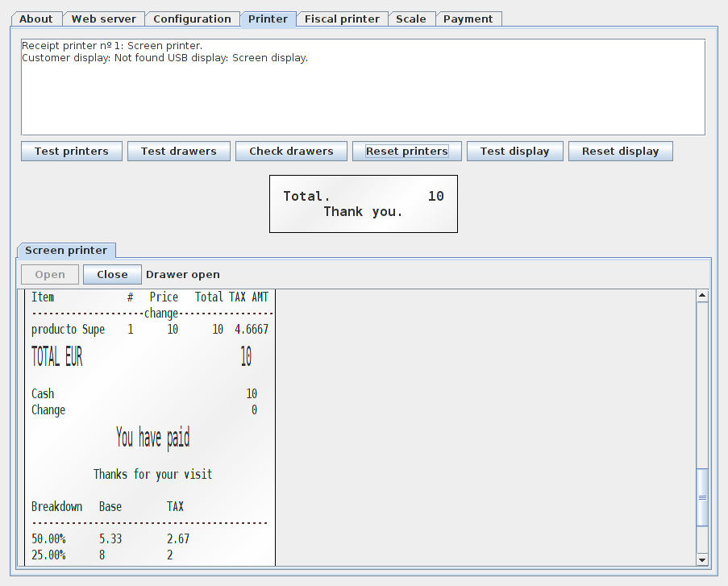Click inside the printer status text area

point(363,87)
